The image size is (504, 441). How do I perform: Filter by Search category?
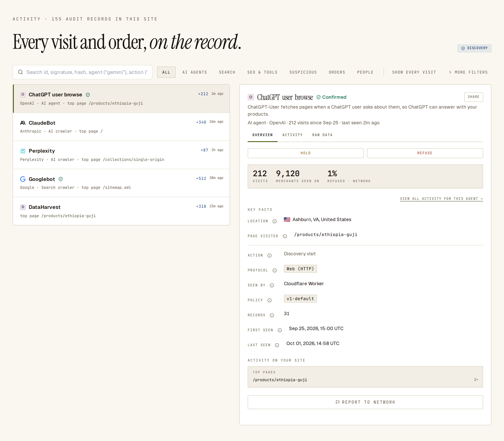click(227, 72)
